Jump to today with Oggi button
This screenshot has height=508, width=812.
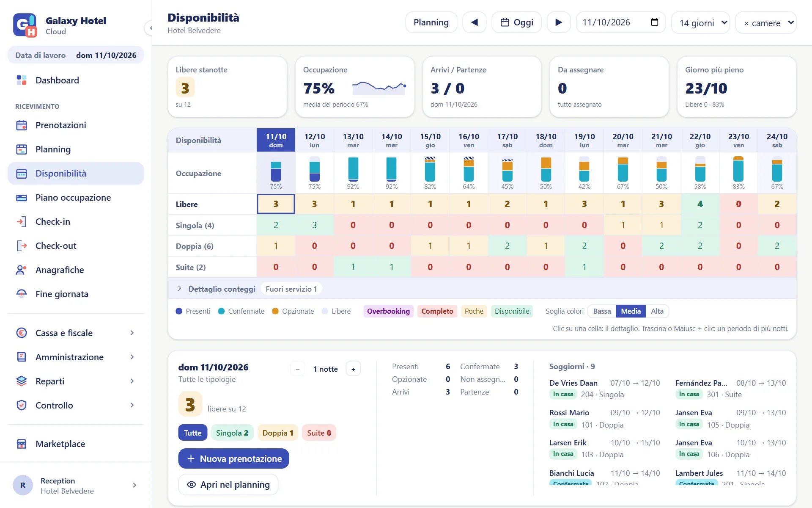(516, 22)
